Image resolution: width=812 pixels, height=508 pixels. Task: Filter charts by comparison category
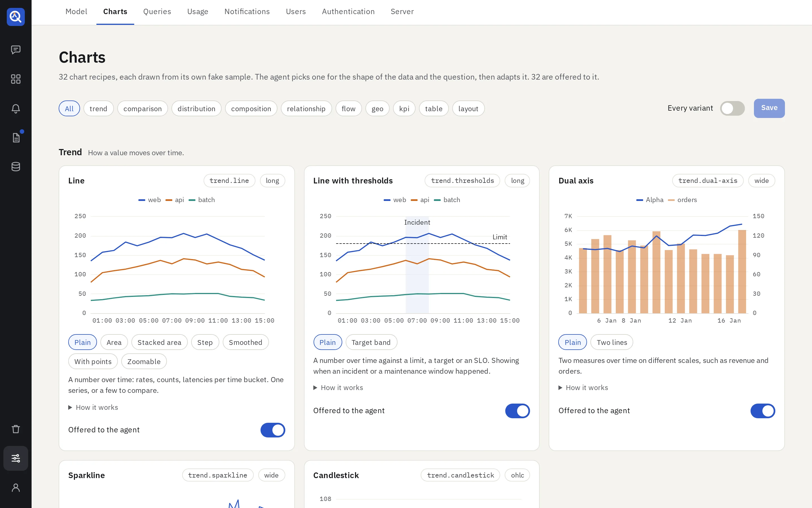point(143,109)
